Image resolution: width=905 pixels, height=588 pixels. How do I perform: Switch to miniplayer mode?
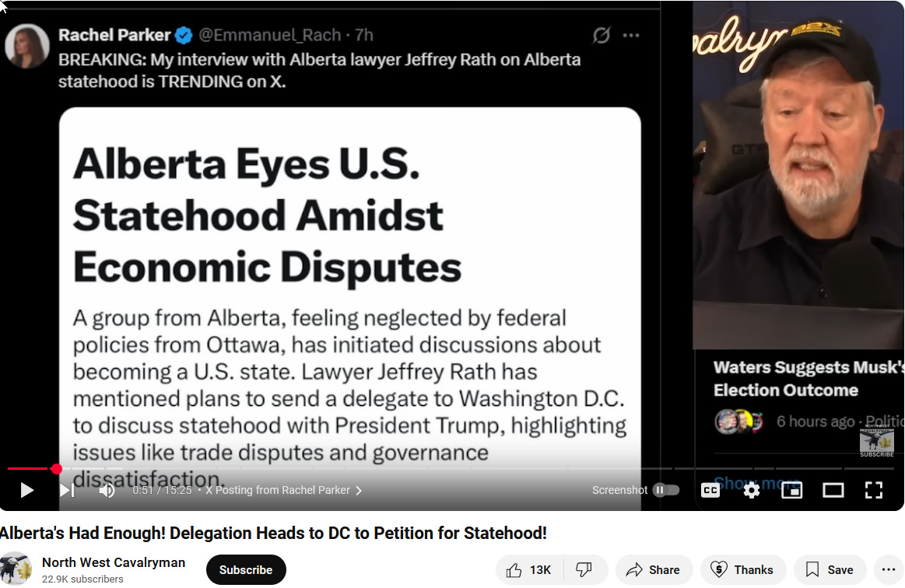(x=792, y=490)
